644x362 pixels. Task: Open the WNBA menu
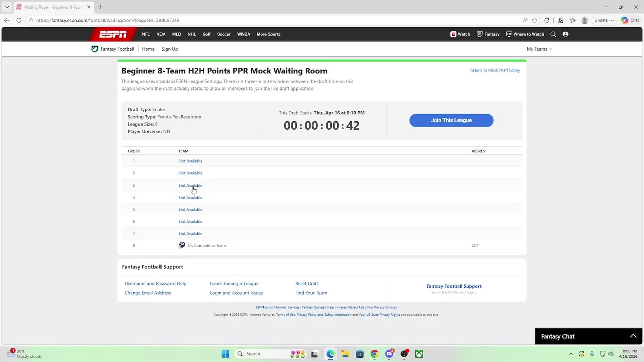(x=244, y=34)
